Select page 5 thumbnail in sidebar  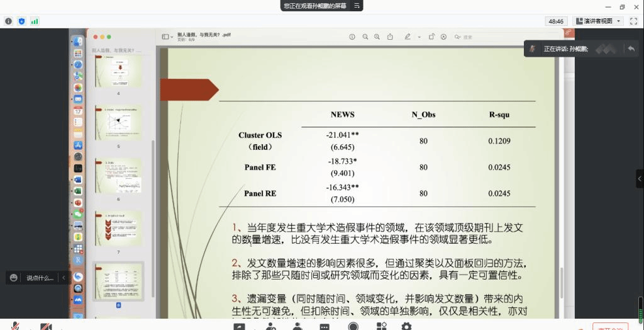coord(118,122)
